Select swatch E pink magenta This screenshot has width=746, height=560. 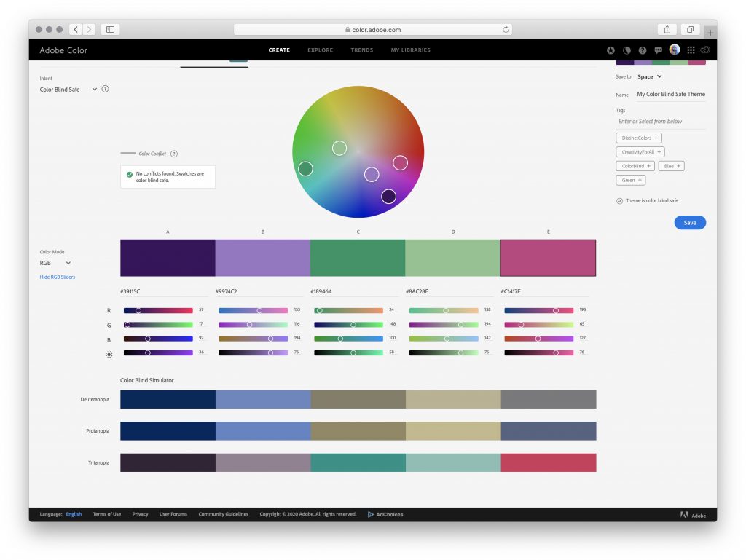[548, 258]
